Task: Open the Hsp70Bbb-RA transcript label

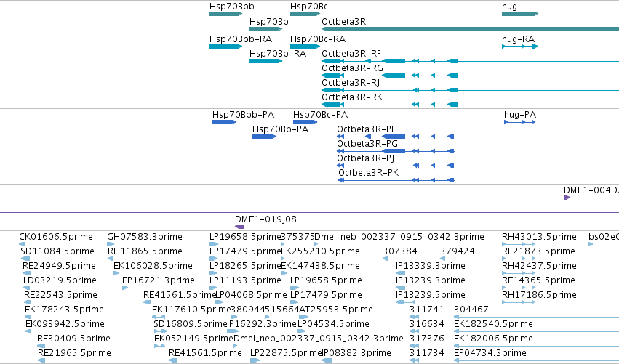Action: [241, 39]
